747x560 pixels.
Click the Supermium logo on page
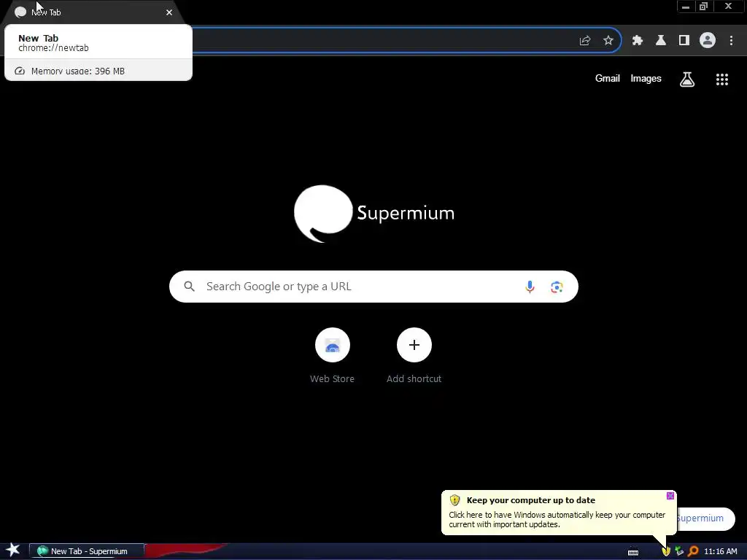click(x=374, y=214)
